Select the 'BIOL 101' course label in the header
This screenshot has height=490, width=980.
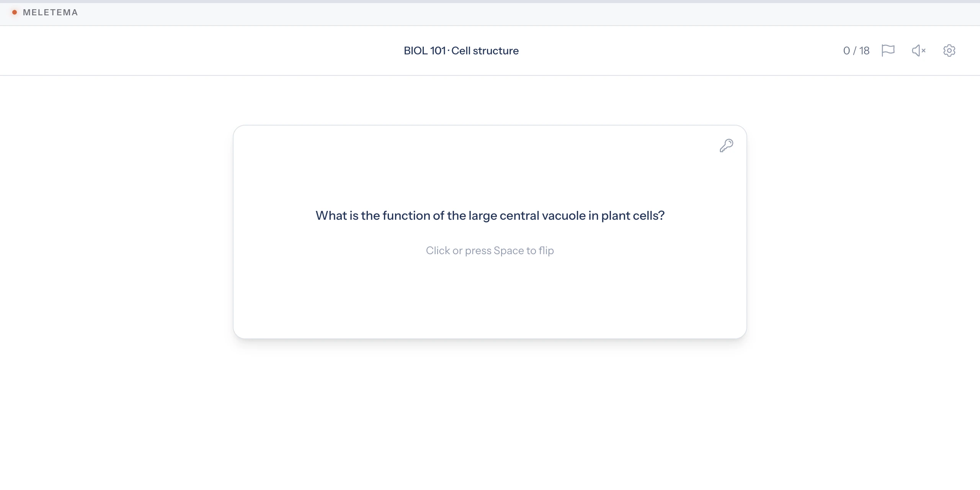click(x=425, y=51)
